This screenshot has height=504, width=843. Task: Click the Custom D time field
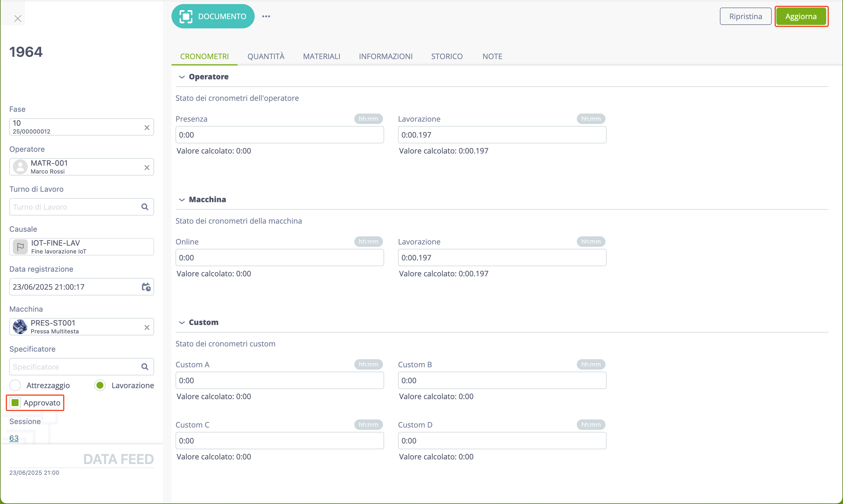502,441
